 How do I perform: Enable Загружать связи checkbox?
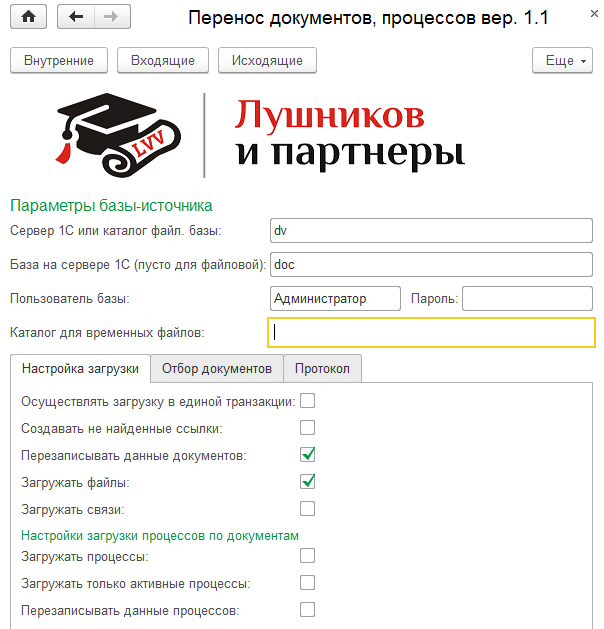[x=308, y=509]
